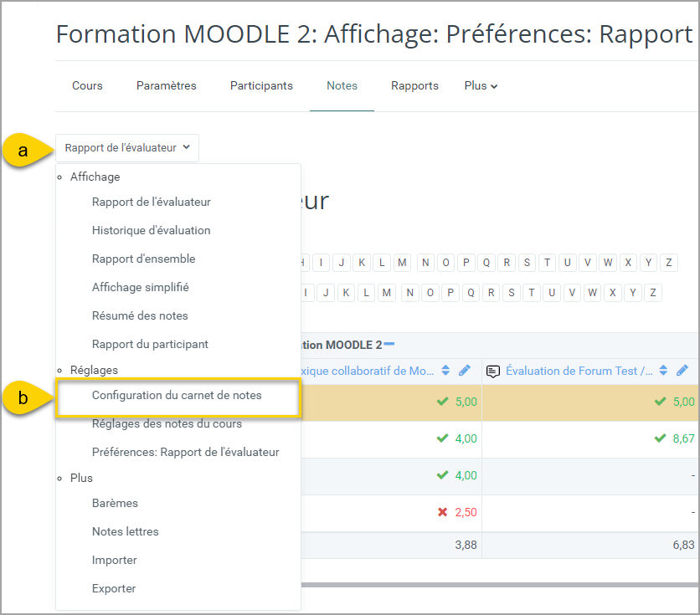Open Réglages des notes du cours
Screen dimensions: 700x615
[167, 424]
